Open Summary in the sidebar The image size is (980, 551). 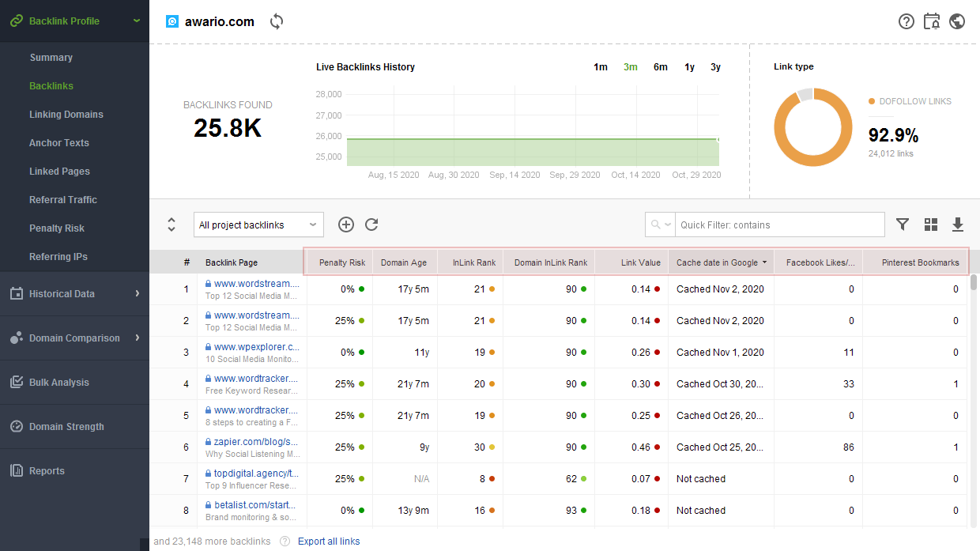pos(51,58)
